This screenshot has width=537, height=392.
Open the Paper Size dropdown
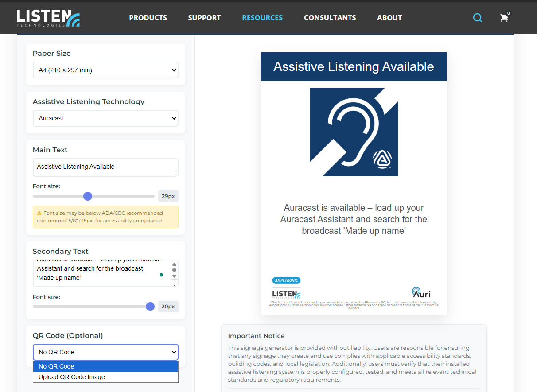click(105, 70)
